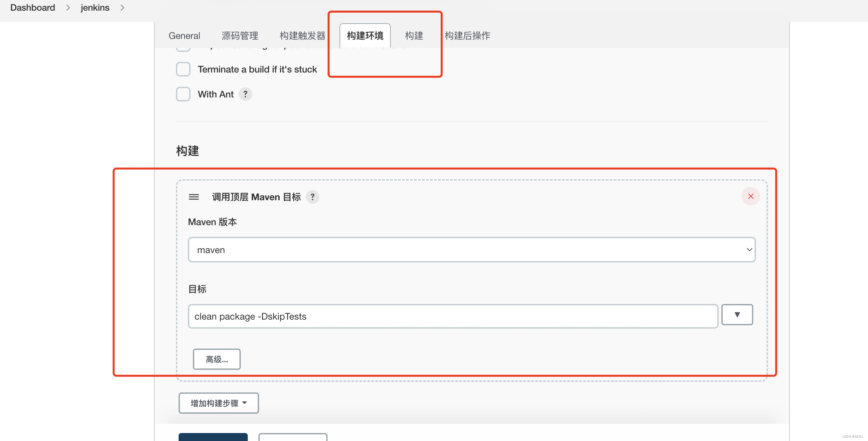Select the 构建 tab
The image size is (868, 441).
coord(414,36)
